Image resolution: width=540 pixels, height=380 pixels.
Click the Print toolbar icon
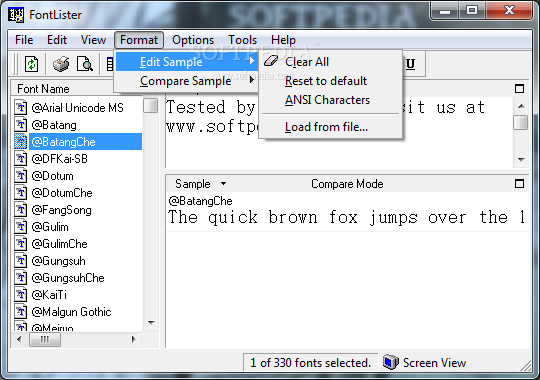point(61,64)
